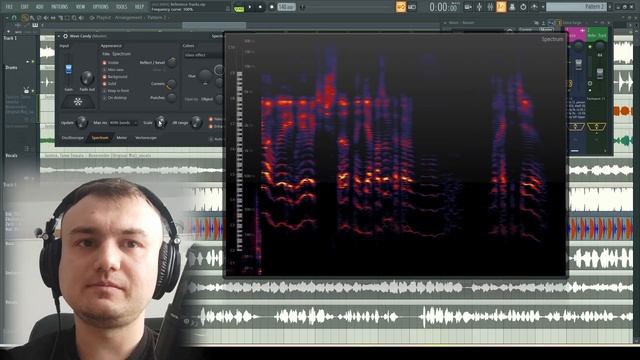Select the zoom tool in playlist toolbar
The height and width of the screenshot is (360, 640).
point(74,18)
